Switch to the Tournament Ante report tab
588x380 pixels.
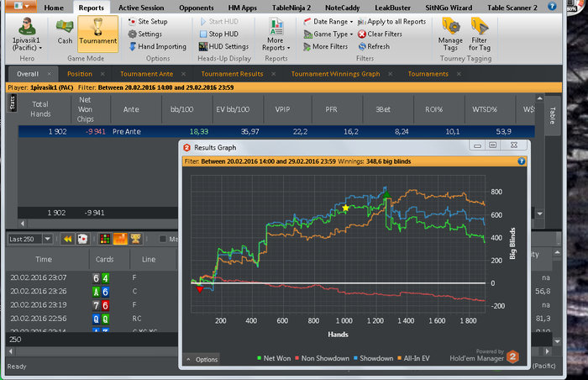(147, 74)
